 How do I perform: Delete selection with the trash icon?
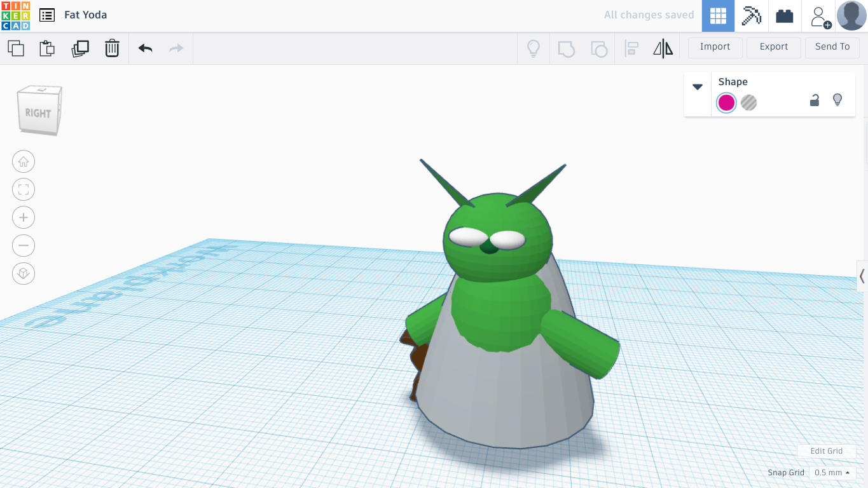click(x=112, y=48)
